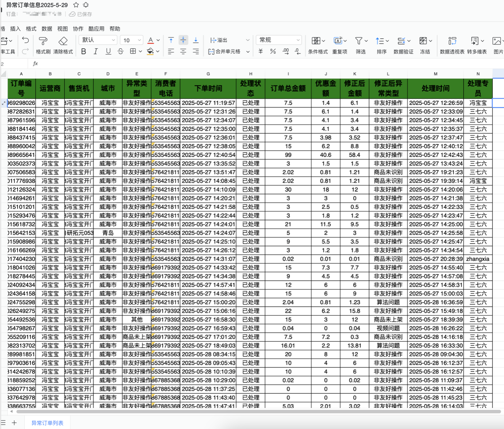Insert a 图片 picture
This screenshot has height=429, width=504.
click(498, 45)
